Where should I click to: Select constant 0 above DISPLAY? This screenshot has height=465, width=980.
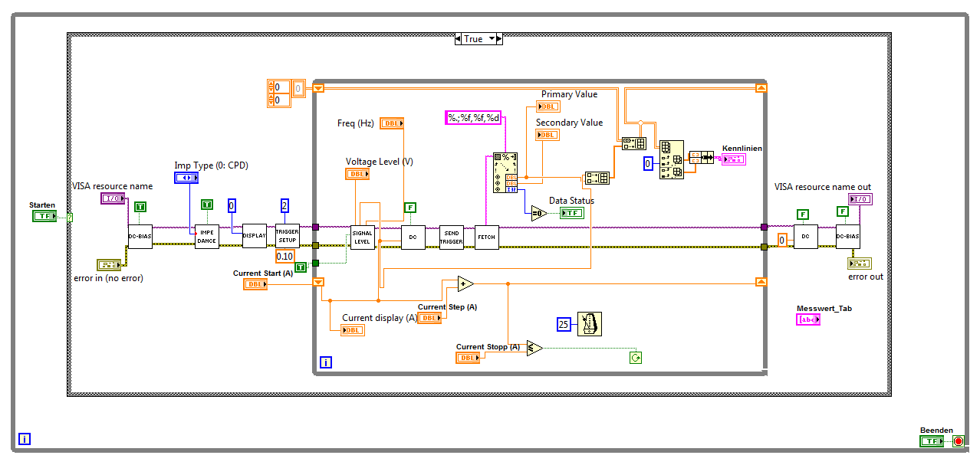(x=232, y=205)
